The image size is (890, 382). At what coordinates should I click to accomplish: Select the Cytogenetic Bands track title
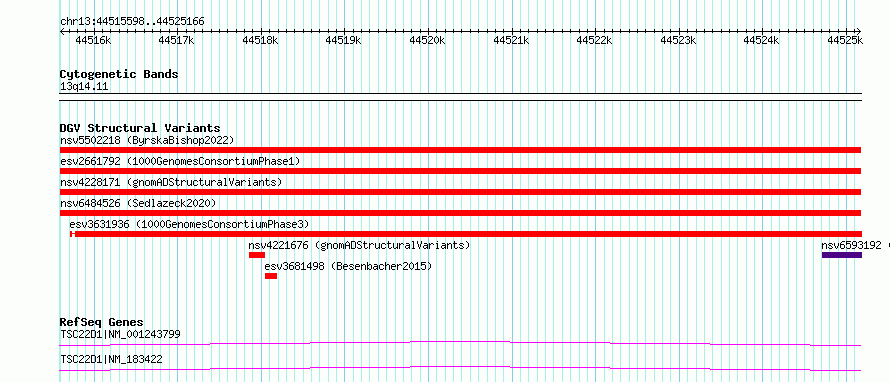(119, 74)
